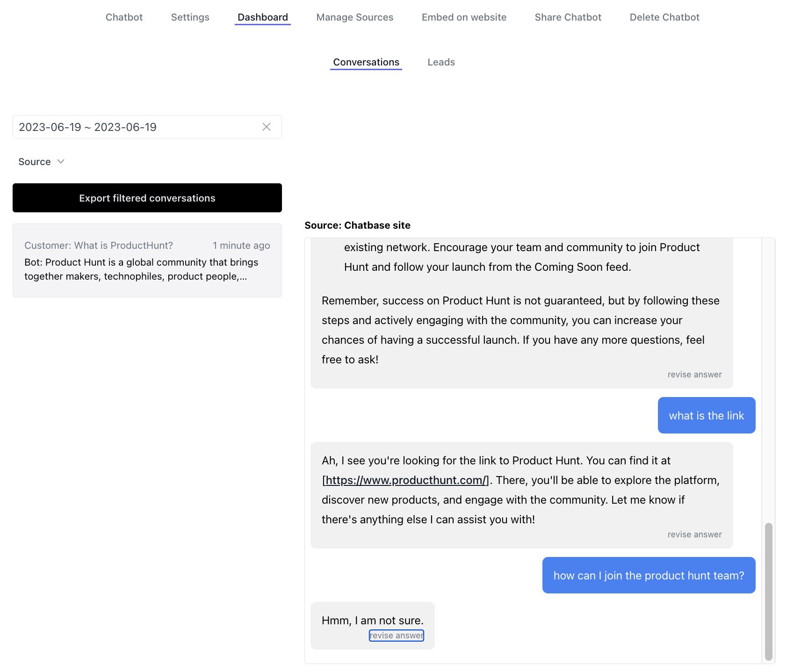Go to Manage Sources
794x672 pixels.
point(355,17)
